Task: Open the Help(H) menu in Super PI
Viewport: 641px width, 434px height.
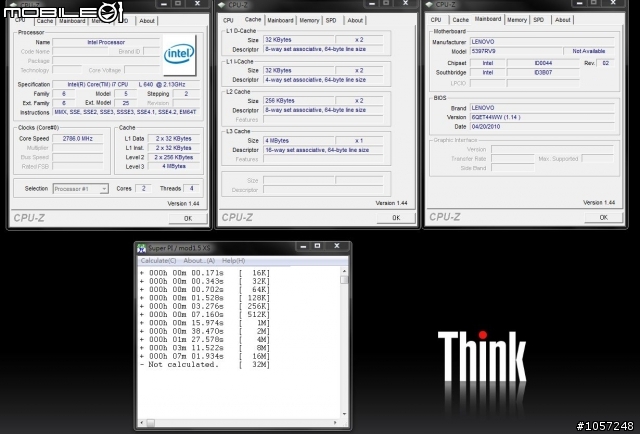Action: (233, 261)
